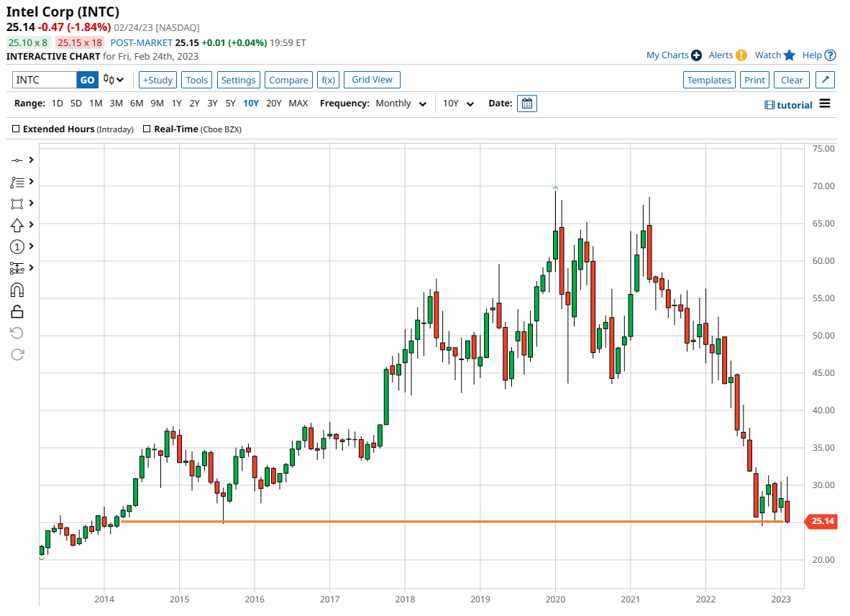Select the Fibonacci/list annotation tool icon
Screen dimensions: 850x616
click(x=17, y=182)
